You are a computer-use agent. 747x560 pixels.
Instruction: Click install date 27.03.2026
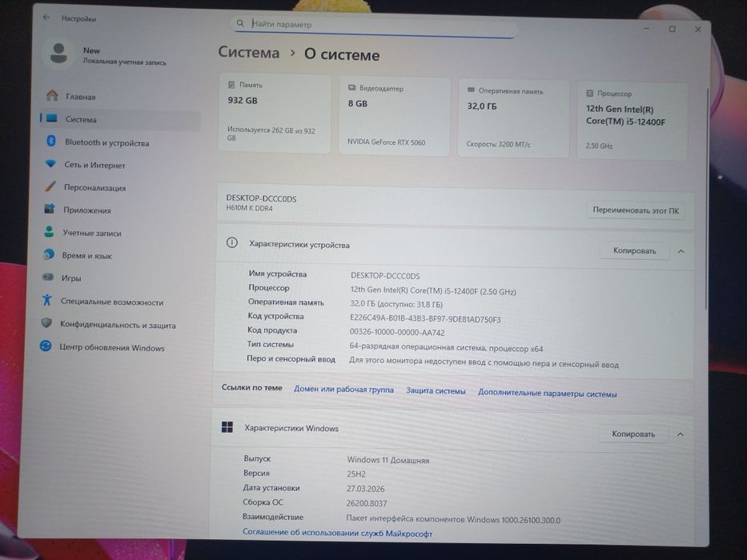tap(365, 489)
